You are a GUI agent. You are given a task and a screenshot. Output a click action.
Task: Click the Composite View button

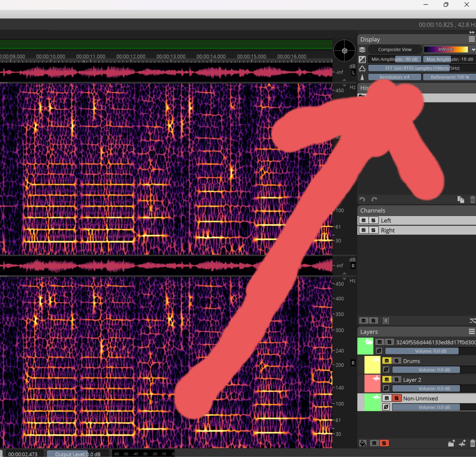tap(395, 50)
